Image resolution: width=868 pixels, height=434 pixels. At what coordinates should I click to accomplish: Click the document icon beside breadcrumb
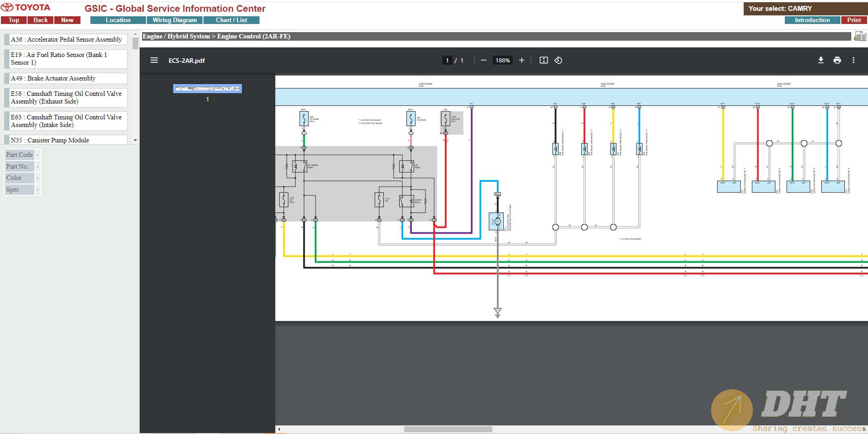[860, 36]
